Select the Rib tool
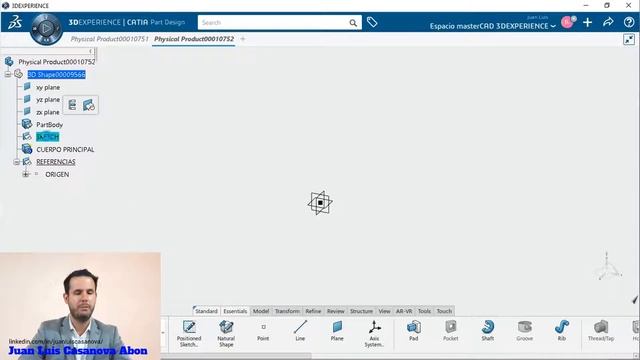Screen dimensions: 640x360 tap(562, 331)
